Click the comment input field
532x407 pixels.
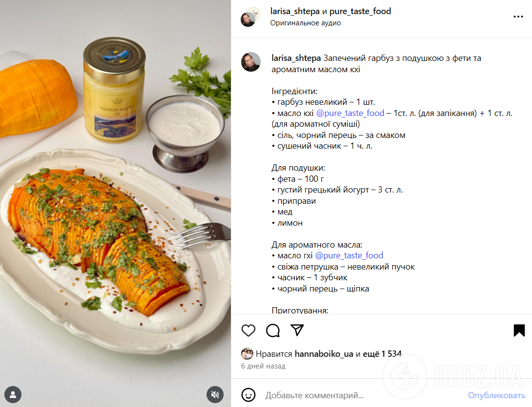361,395
